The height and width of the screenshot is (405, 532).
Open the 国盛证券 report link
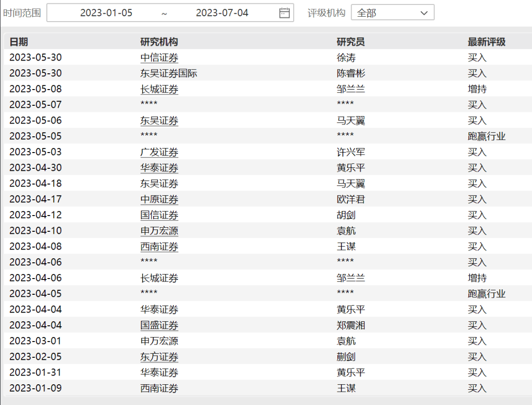[x=159, y=325]
